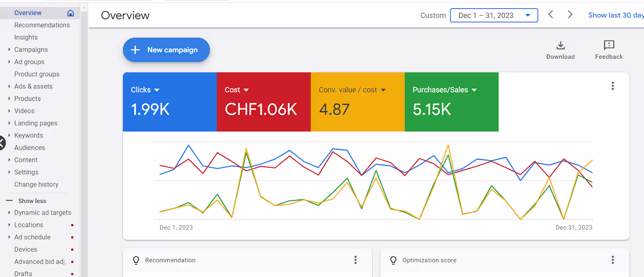Open Recommendation card three-dot menu
Image resolution: width=644 pixels, height=277 pixels.
pyautogui.click(x=355, y=260)
